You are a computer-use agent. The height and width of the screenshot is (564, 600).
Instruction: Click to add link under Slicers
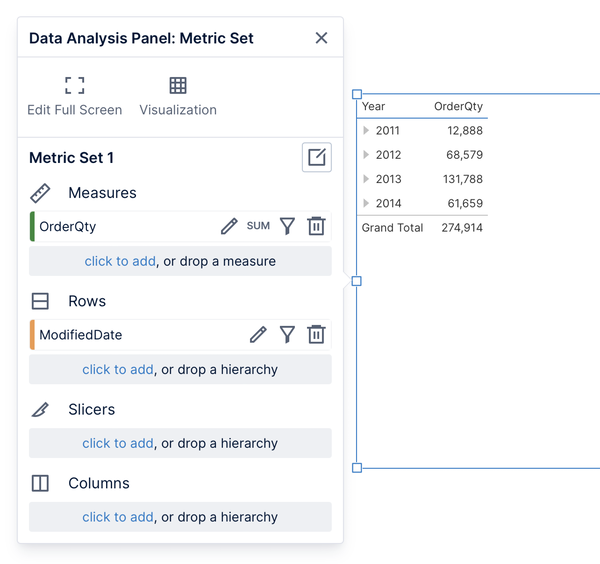click(x=117, y=443)
